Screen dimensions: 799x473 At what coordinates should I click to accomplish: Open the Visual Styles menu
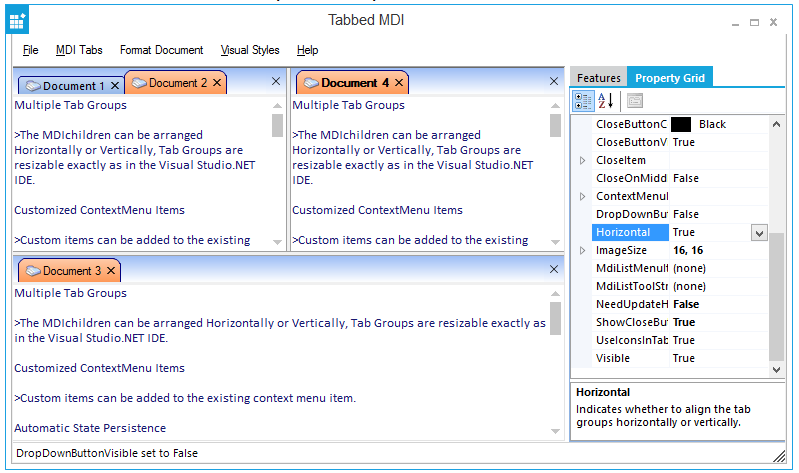[250, 50]
